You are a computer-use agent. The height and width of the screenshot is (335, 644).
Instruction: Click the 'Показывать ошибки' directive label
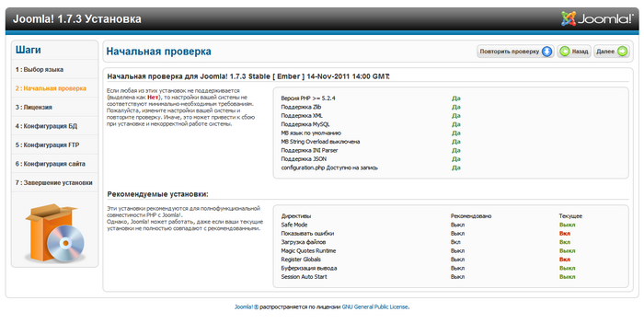pos(307,233)
